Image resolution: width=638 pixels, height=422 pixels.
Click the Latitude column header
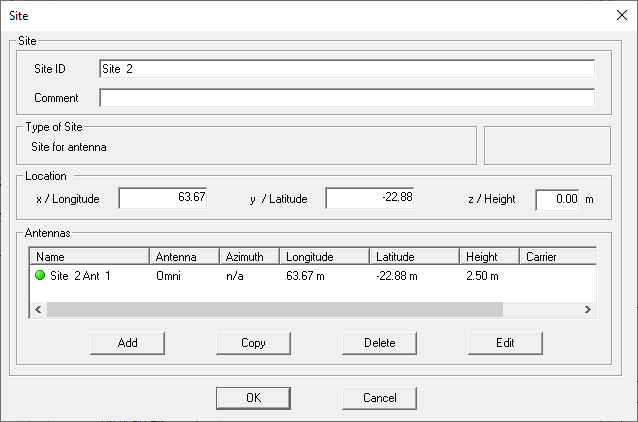[413, 257]
